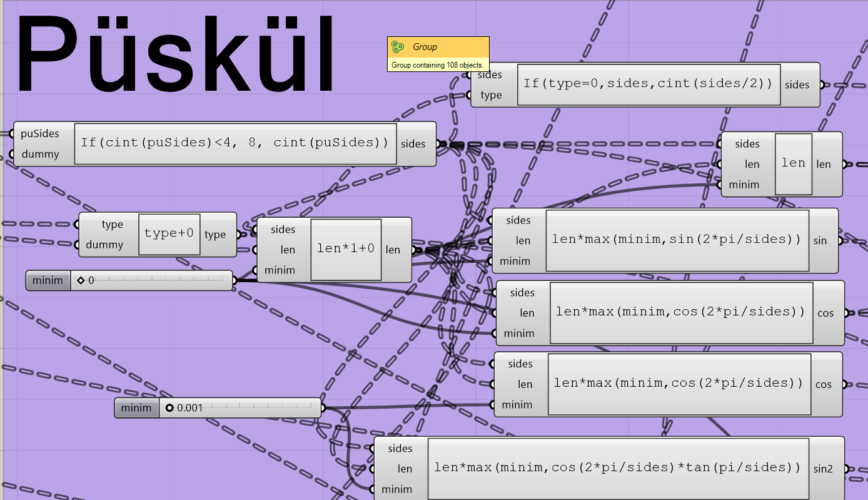The image size is (868, 500).
Task: Click the sin output label
Action: click(820, 240)
